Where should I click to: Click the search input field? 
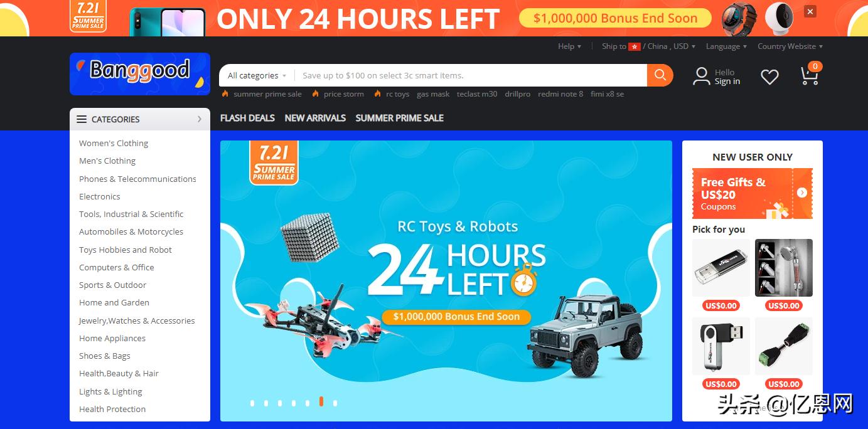pos(471,75)
